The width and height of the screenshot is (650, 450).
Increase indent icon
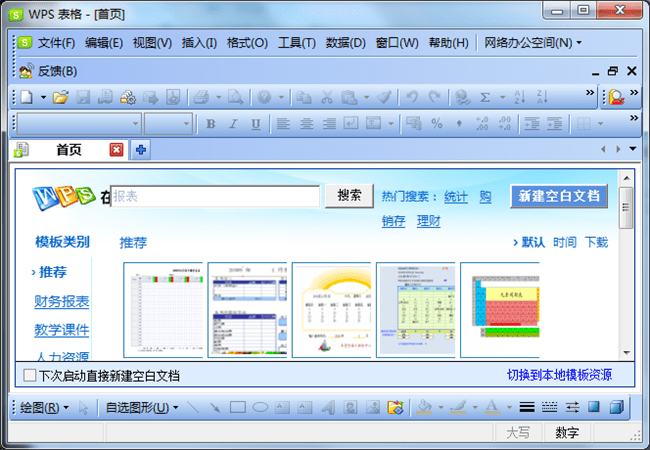click(x=555, y=123)
